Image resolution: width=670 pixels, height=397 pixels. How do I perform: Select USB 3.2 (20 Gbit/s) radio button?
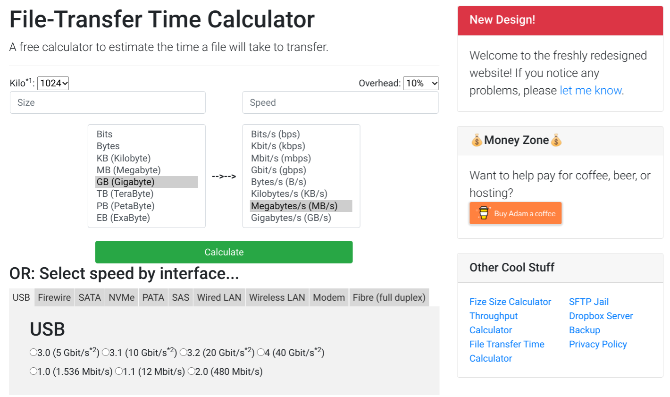183,352
